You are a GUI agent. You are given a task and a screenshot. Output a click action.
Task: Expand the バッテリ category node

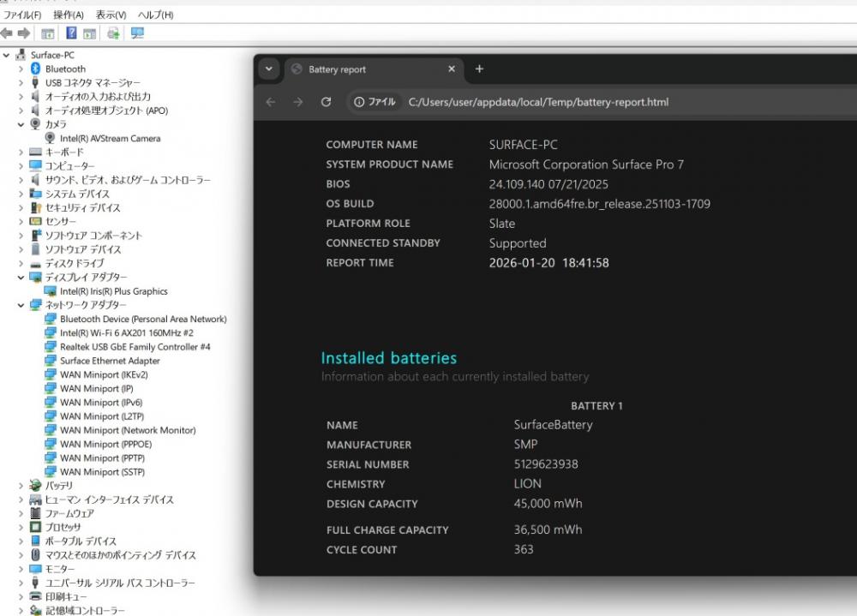(x=21, y=486)
